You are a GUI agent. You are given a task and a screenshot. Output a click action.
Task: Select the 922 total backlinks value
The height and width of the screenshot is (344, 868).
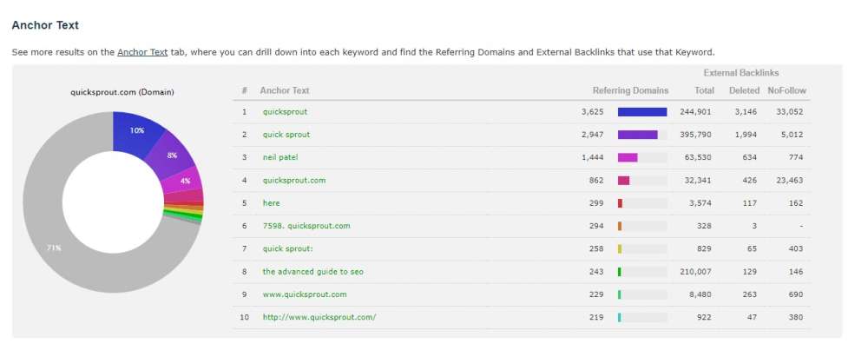tap(704, 317)
